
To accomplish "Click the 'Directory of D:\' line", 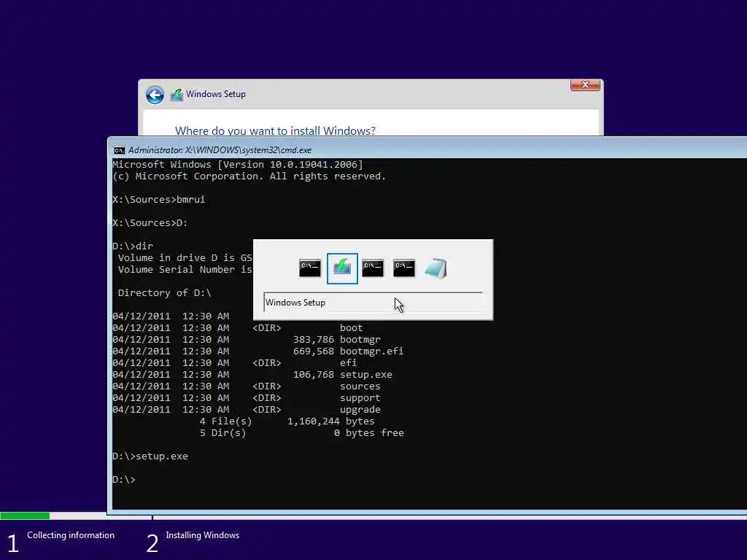I will click(x=164, y=293).
